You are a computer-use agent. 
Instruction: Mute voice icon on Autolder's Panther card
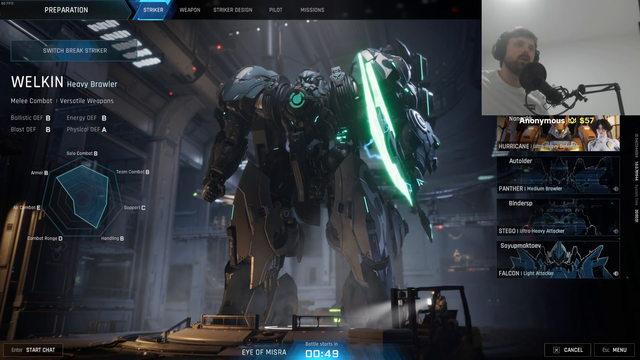(616, 189)
